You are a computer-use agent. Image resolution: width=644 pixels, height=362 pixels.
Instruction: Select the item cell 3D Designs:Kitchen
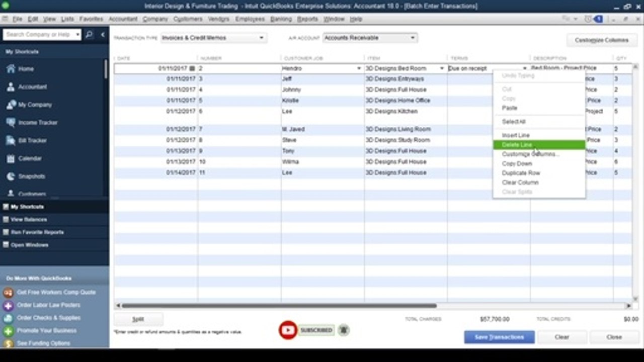(x=406, y=112)
